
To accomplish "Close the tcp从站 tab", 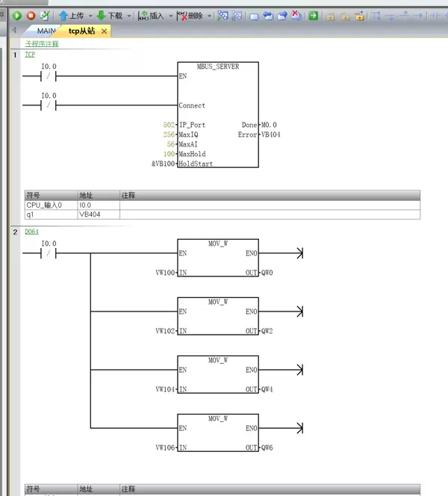I will [105, 31].
